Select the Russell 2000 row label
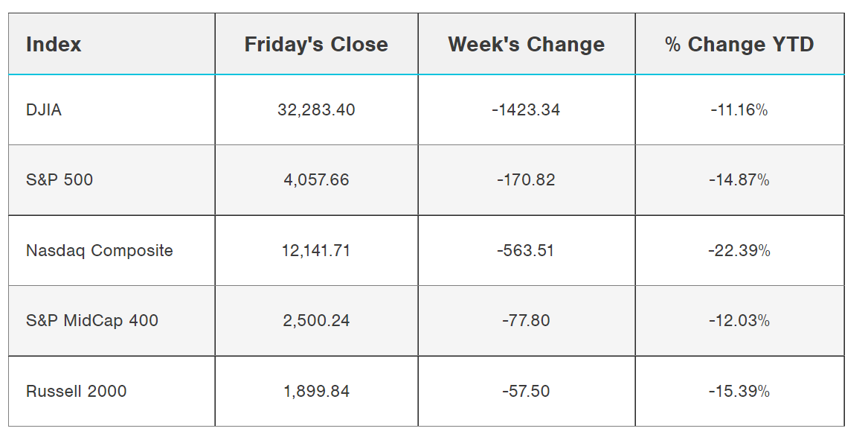 (76, 391)
